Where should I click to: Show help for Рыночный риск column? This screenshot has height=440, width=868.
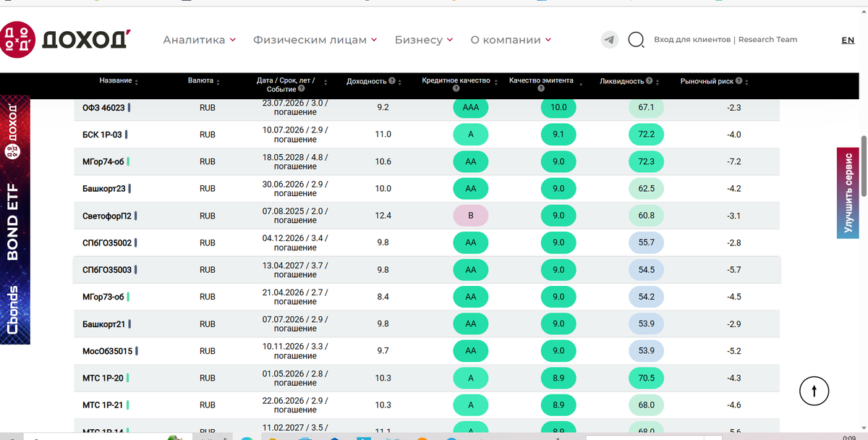coord(739,81)
